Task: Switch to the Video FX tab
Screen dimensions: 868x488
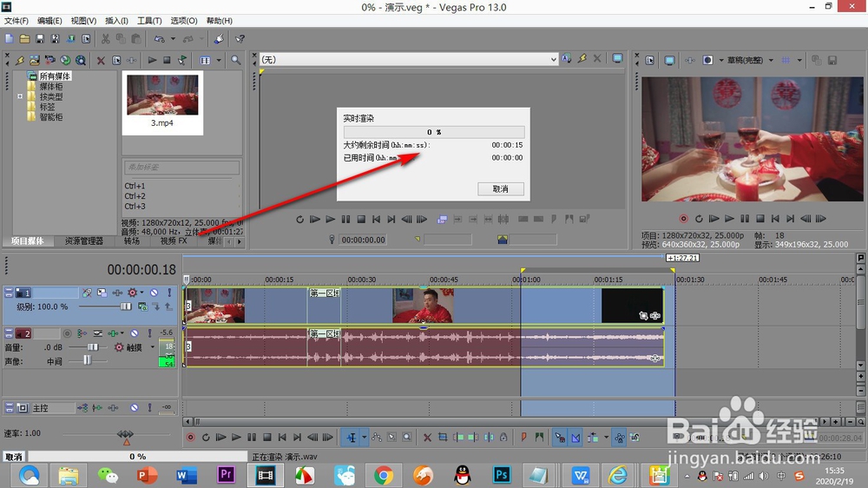Action: [174, 241]
